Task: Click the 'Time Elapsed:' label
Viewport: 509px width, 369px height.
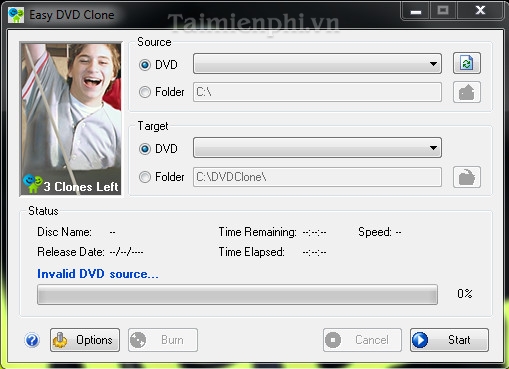Action: coord(252,252)
